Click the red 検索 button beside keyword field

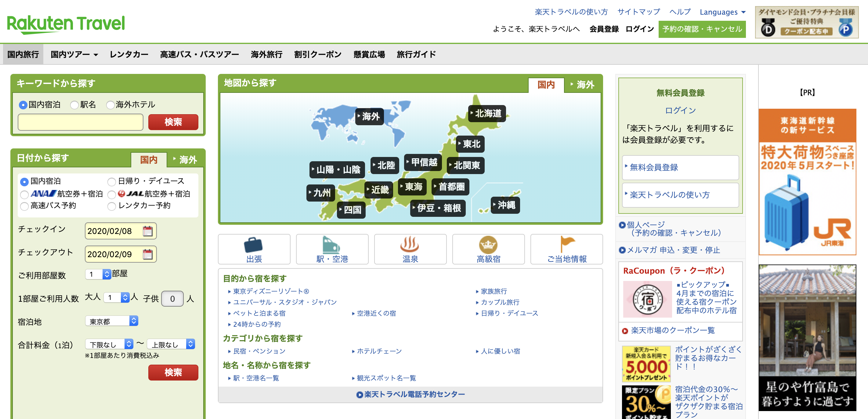(x=173, y=122)
